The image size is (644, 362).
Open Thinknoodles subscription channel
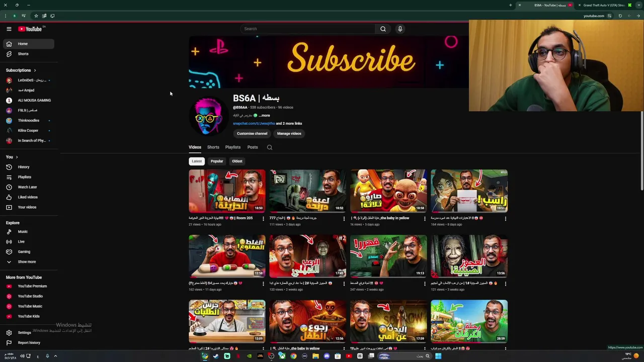[x=28, y=121]
